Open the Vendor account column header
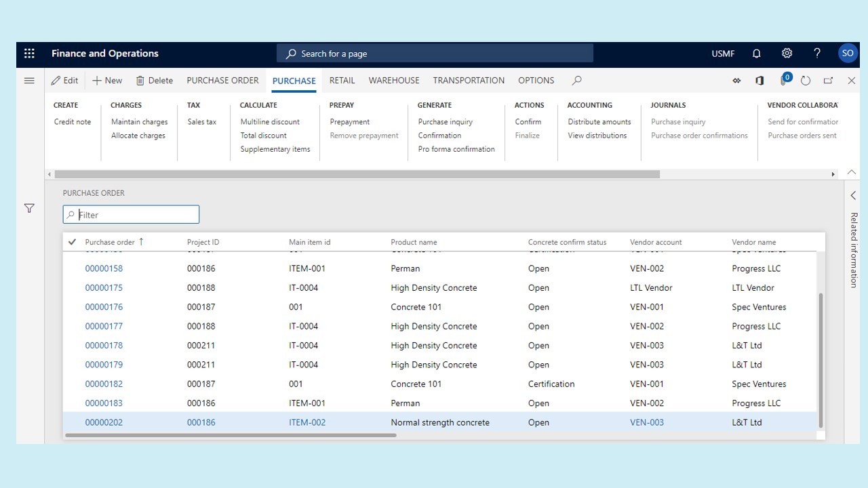Image resolution: width=868 pixels, height=488 pixels. coord(656,242)
